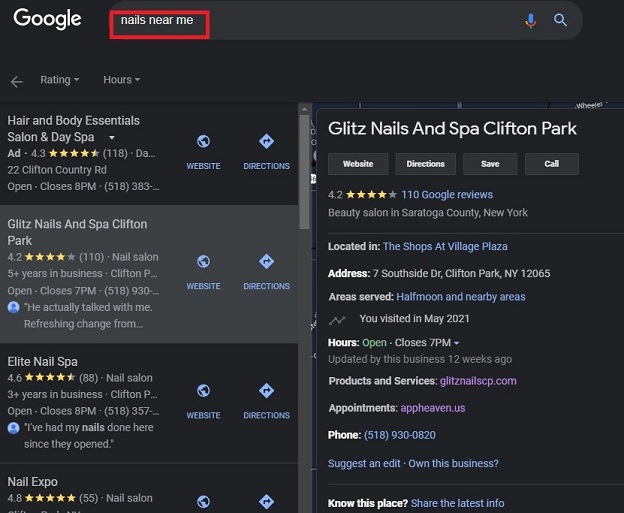Open the Hours filter dropdown
This screenshot has height=513, width=624.
click(121, 80)
